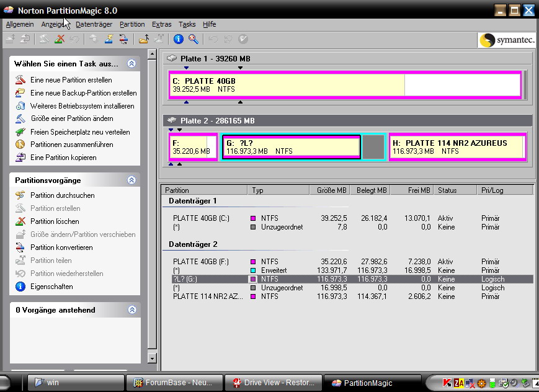Click the orange gear tray icon

(481, 383)
